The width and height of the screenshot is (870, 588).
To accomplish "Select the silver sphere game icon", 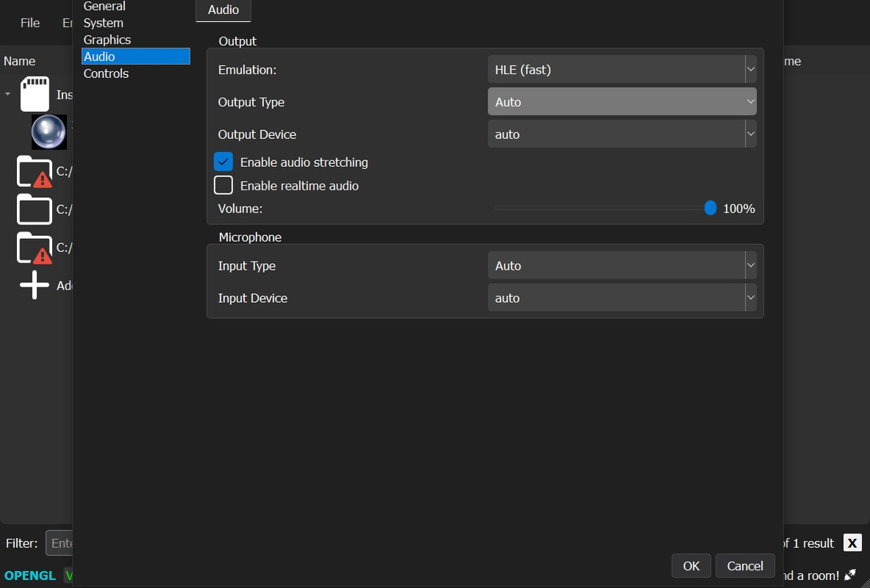I will pos(49,132).
